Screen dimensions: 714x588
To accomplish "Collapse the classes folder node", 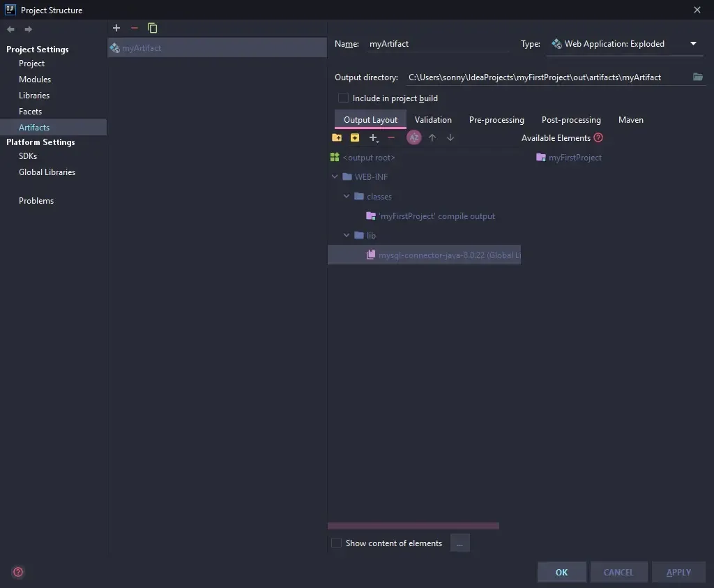I will (347, 197).
